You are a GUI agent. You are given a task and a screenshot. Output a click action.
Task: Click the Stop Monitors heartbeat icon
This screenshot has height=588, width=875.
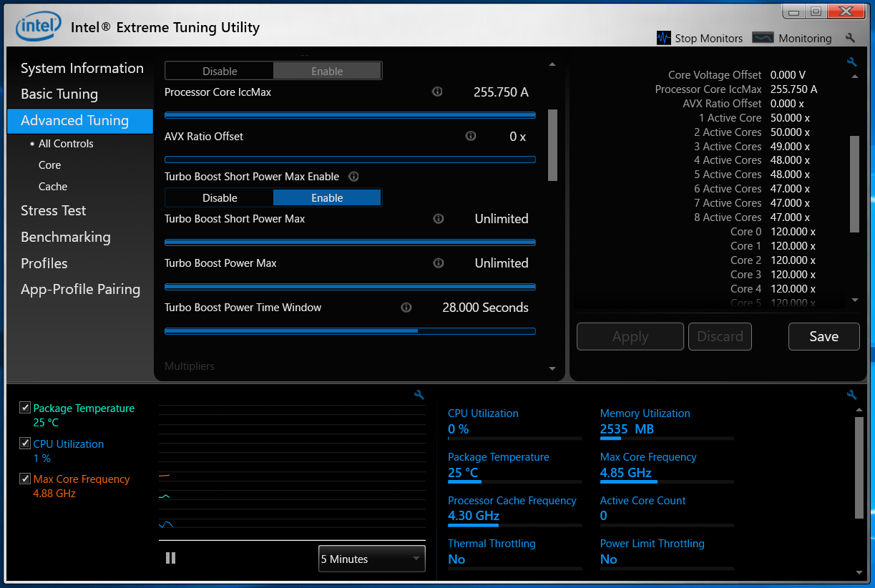point(664,38)
